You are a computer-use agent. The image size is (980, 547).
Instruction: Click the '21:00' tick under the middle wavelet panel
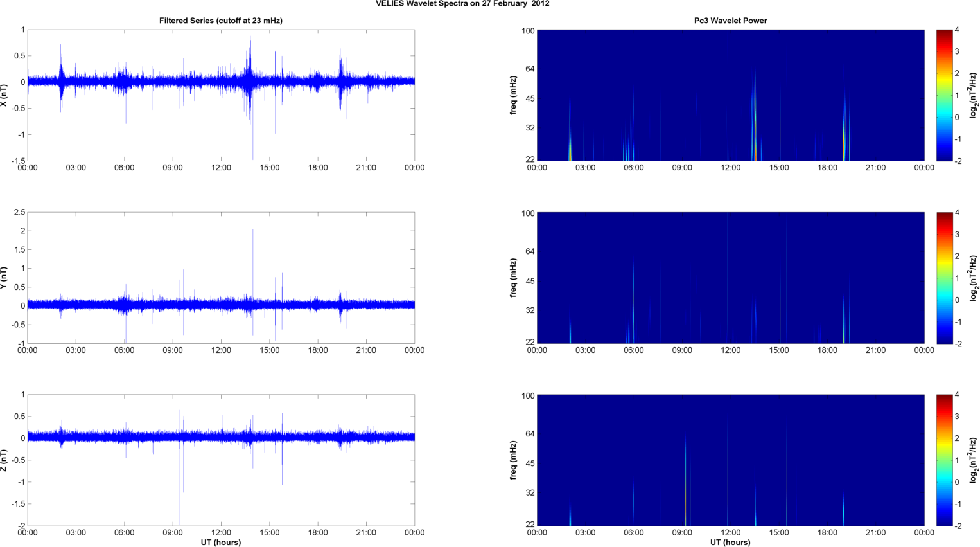(876, 350)
